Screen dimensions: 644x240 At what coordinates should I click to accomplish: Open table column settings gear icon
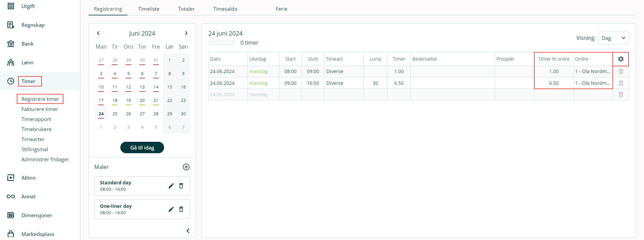point(621,59)
